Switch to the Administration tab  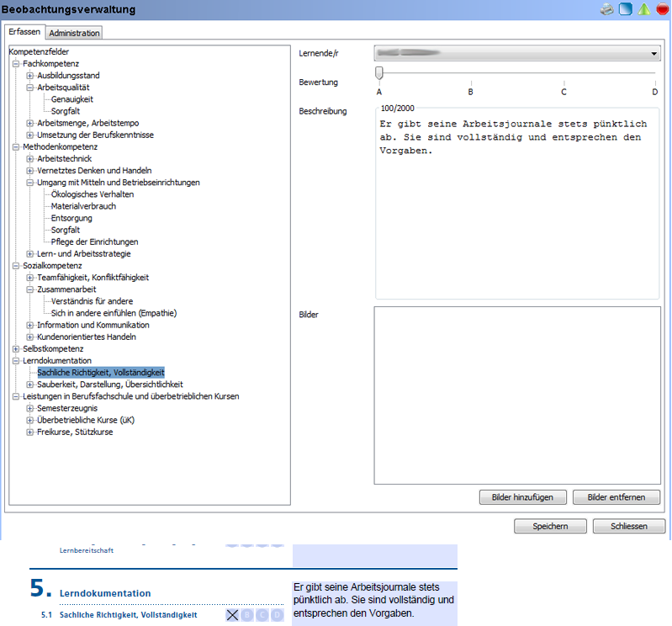tap(74, 33)
